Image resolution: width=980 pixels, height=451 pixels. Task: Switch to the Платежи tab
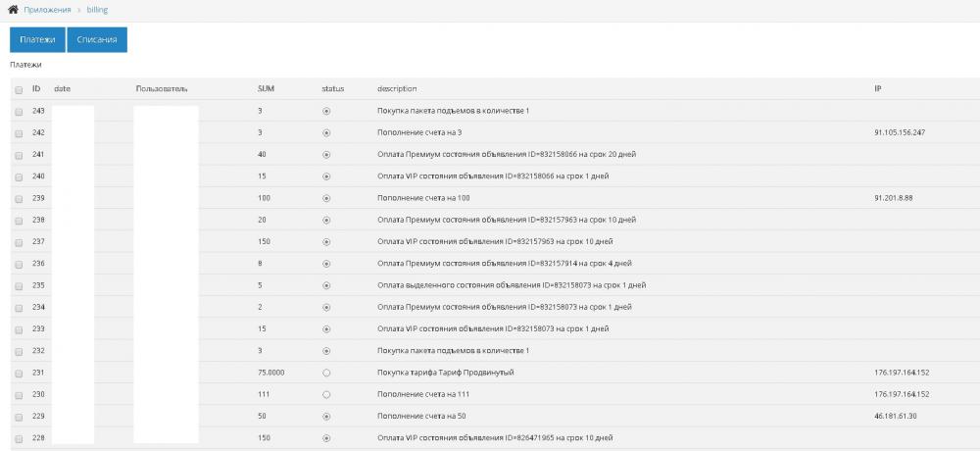coord(37,40)
